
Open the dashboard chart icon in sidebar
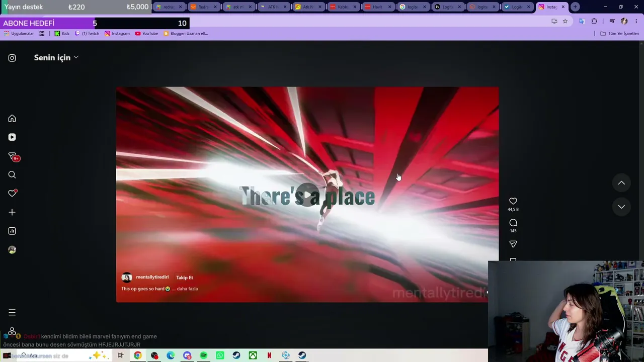pyautogui.click(x=12, y=231)
